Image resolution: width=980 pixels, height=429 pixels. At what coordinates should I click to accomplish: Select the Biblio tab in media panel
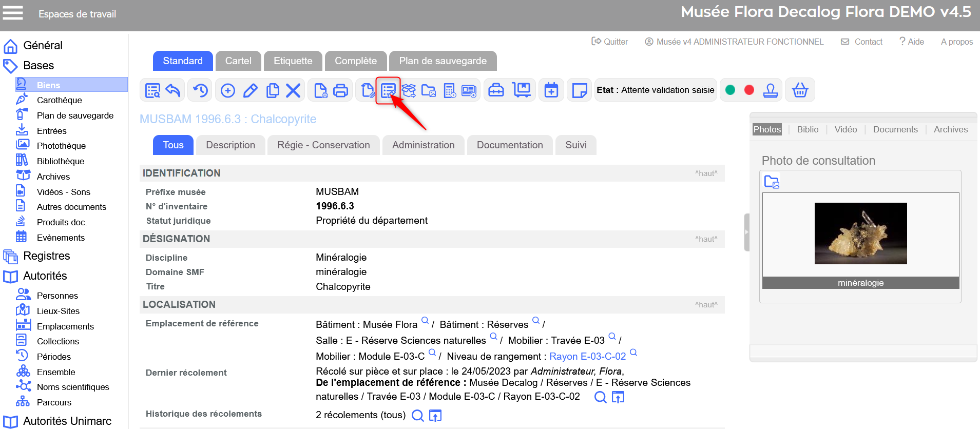(808, 130)
